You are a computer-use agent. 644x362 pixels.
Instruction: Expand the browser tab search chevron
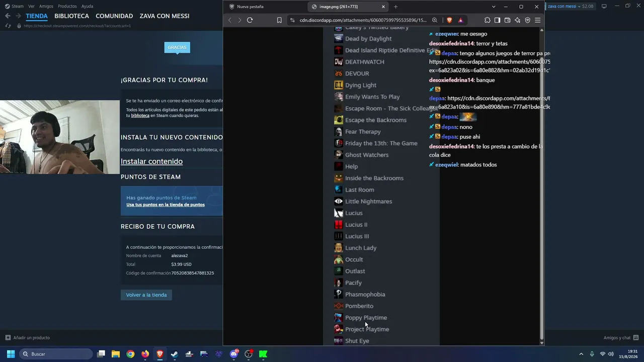[493, 7]
